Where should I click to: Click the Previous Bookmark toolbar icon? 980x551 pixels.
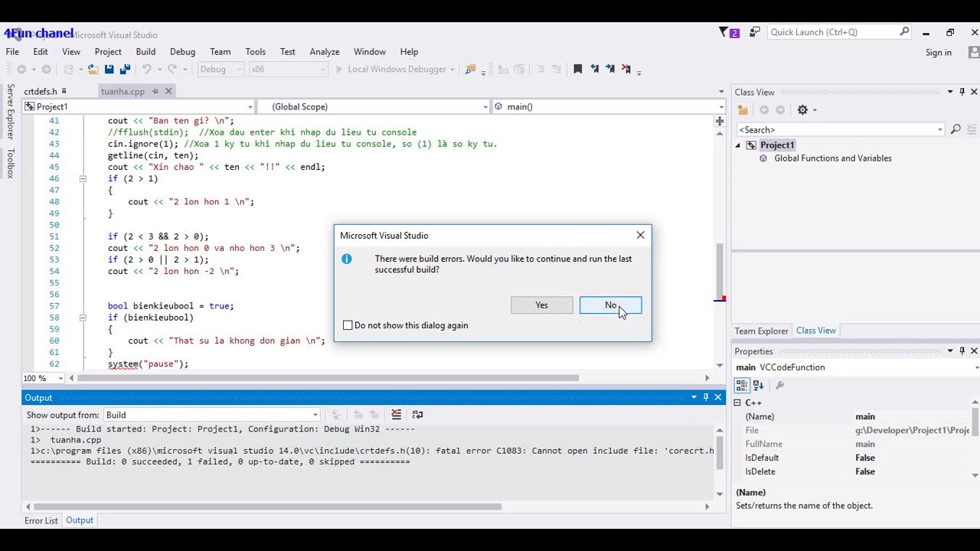coord(594,70)
